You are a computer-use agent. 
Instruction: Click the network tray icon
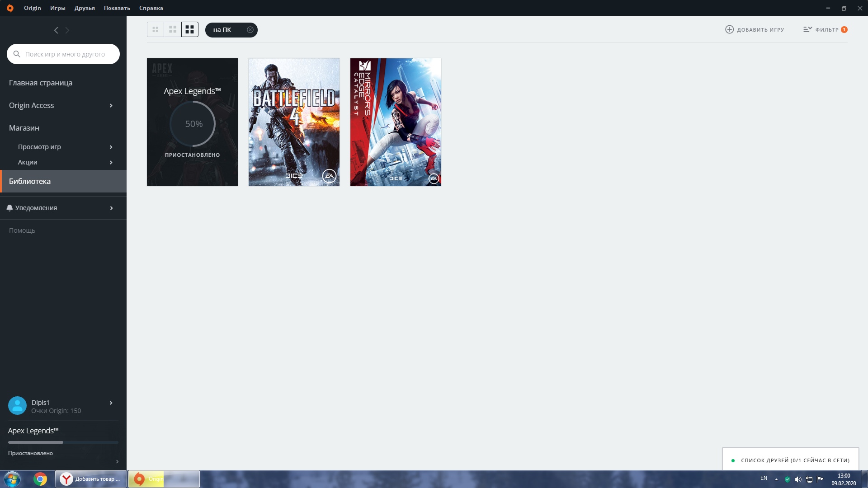[809, 479]
